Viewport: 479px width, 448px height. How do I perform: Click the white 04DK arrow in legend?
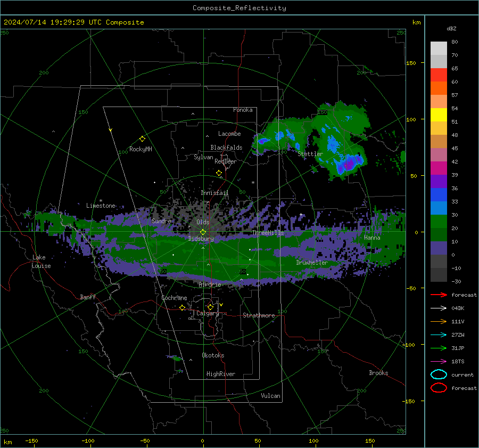click(439, 308)
